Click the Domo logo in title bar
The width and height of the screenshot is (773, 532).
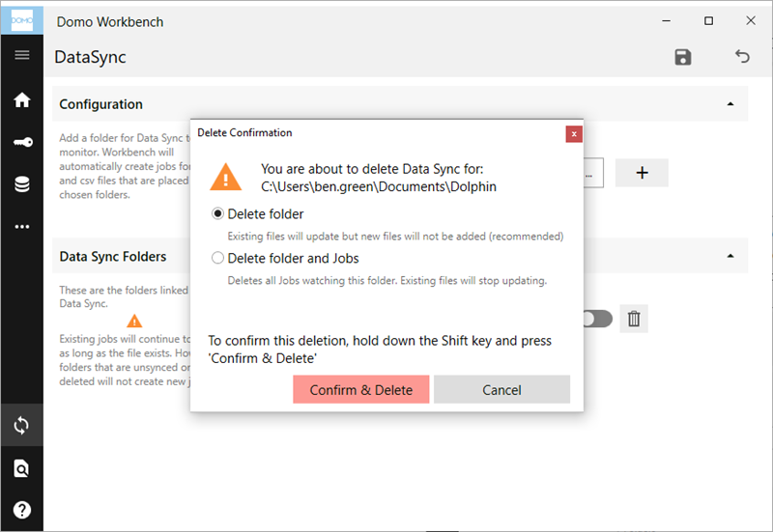tap(21, 20)
